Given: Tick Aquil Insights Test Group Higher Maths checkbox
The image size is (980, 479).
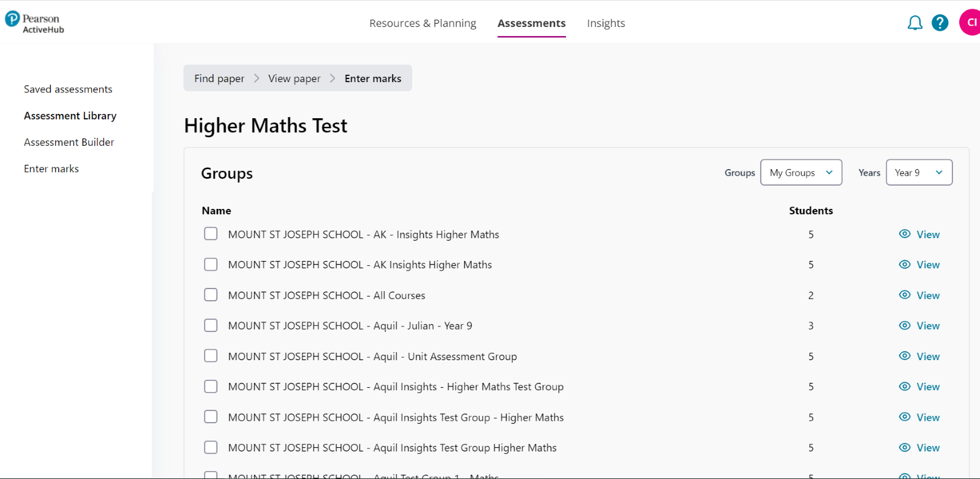Looking at the screenshot, I should (211, 447).
